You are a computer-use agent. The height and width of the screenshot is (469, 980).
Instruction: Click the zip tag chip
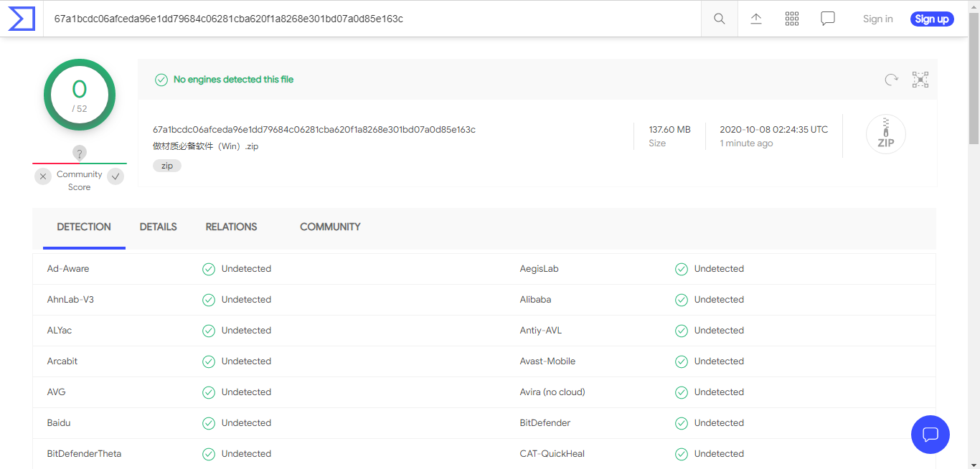pos(167,166)
